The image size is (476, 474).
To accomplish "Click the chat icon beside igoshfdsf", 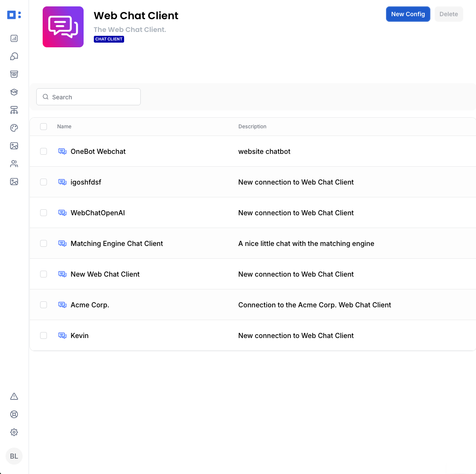I will click(x=62, y=182).
